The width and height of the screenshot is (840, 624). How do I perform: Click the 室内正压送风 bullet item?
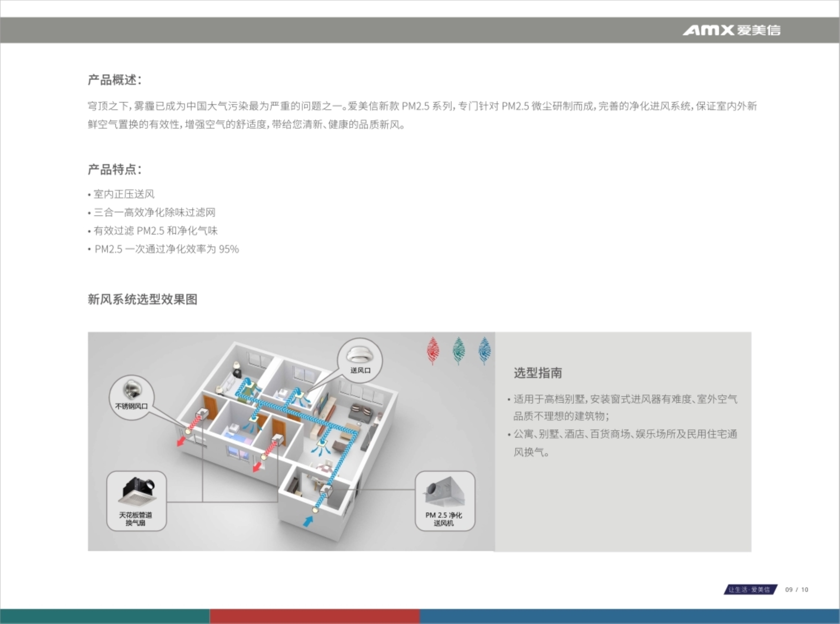pyautogui.click(x=124, y=194)
